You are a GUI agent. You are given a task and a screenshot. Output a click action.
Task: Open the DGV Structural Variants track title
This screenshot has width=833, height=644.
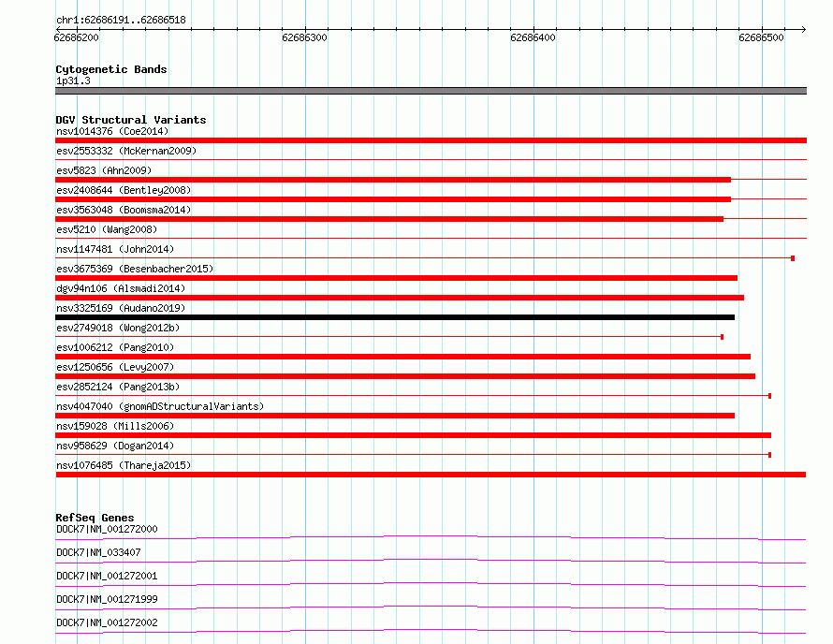point(131,120)
